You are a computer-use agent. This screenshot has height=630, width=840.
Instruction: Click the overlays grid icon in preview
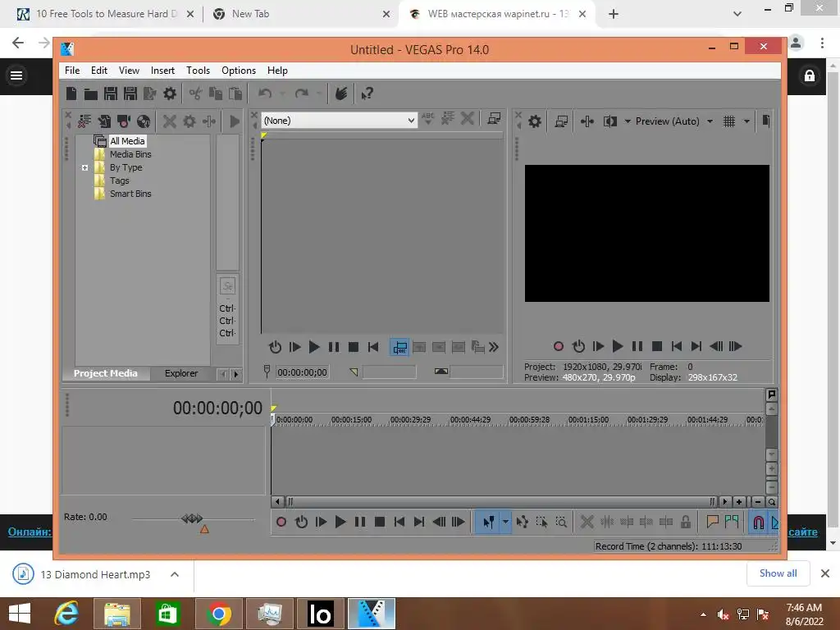pos(729,121)
